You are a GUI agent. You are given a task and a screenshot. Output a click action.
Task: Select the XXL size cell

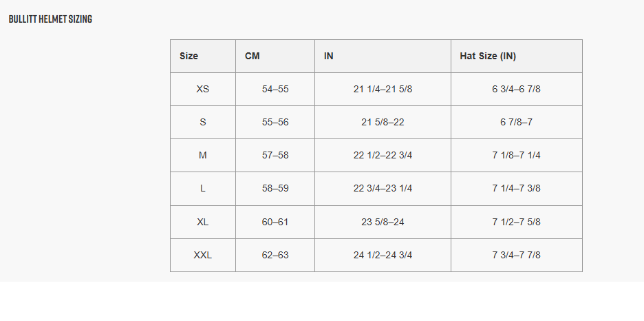pyautogui.click(x=203, y=255)
